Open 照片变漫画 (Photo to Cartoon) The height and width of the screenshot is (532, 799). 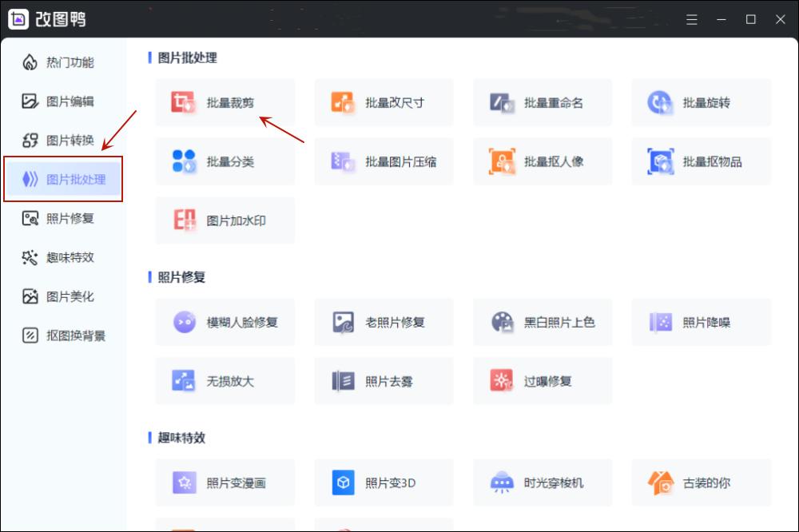225,482
